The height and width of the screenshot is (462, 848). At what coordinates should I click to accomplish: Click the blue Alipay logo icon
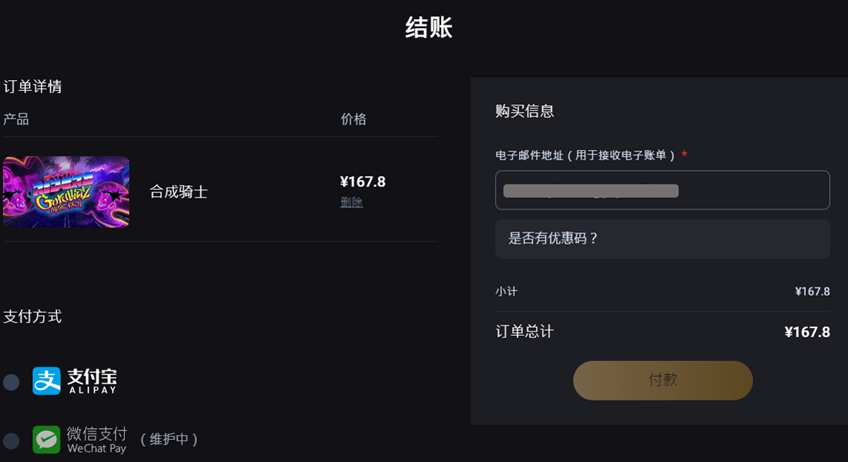47,381
